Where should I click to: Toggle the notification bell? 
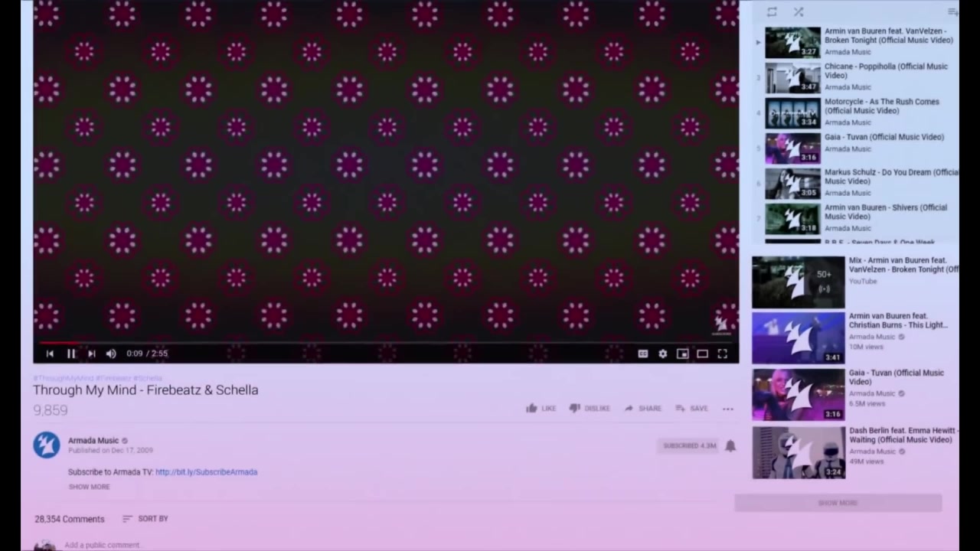730,445
